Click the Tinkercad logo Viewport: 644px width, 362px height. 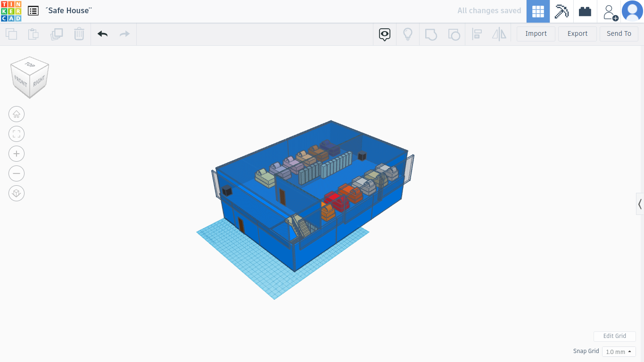(x=11, y=11)
